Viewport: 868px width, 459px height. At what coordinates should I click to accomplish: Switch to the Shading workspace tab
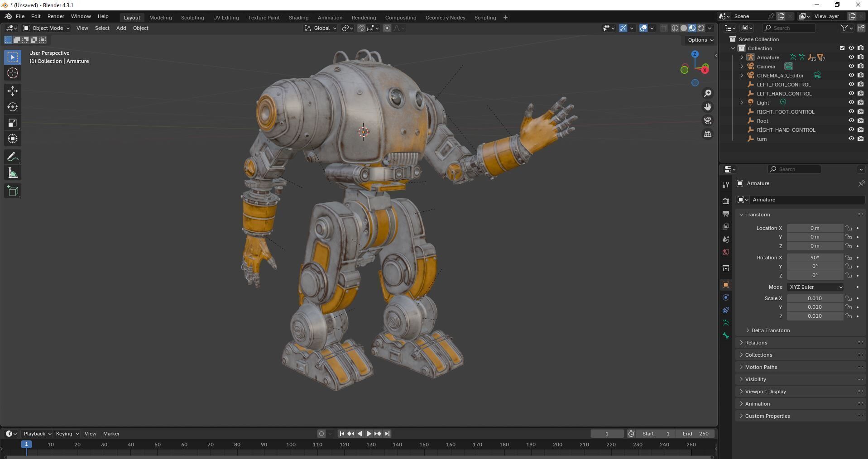click(x=298, y=18)
